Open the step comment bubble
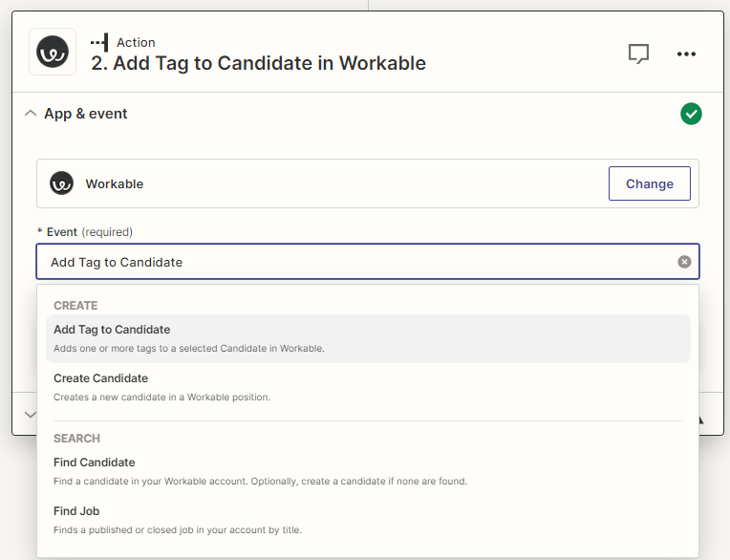 tap(638, 54)
